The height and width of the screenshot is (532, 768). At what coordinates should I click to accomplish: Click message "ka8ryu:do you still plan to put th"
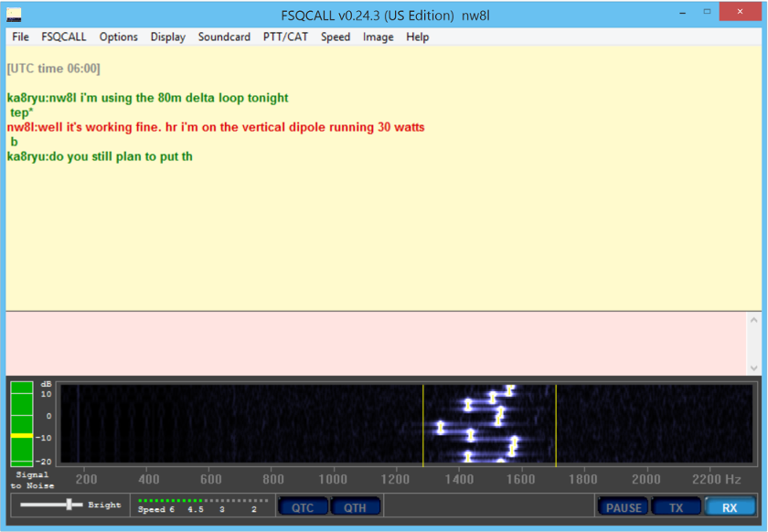100,156
